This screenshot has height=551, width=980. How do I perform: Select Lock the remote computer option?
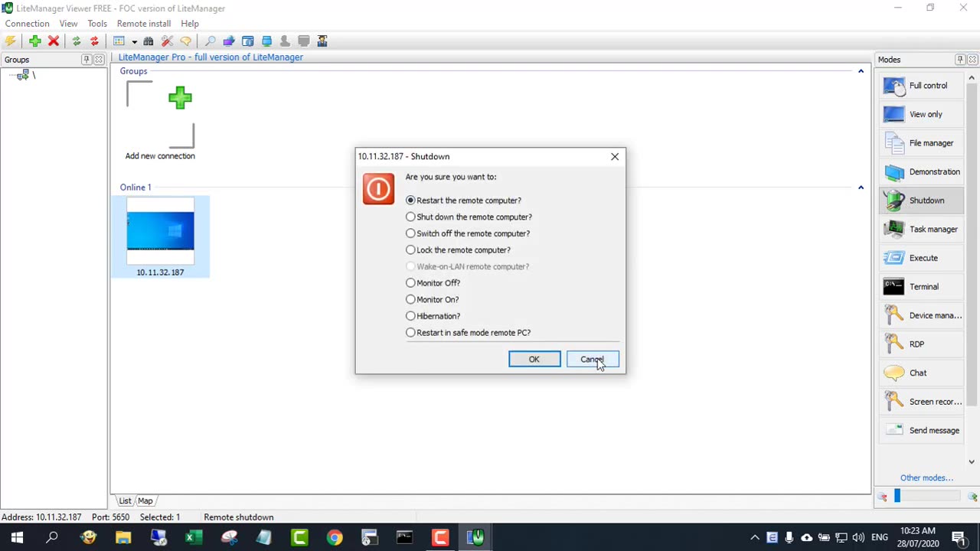(x=458, y=250)
